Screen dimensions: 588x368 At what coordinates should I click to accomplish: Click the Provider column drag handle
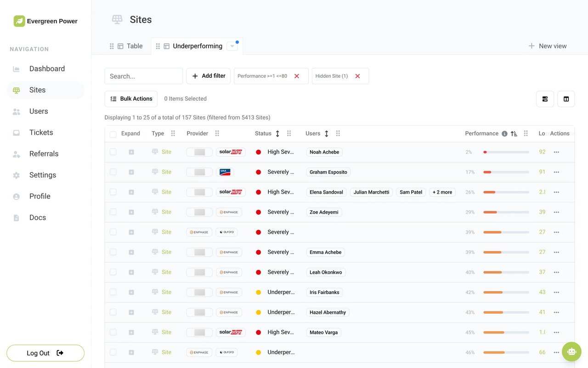(217, 134)
